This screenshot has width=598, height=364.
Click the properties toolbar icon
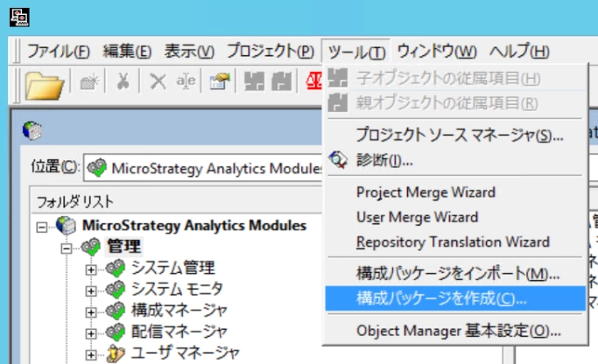click(219, 81)
